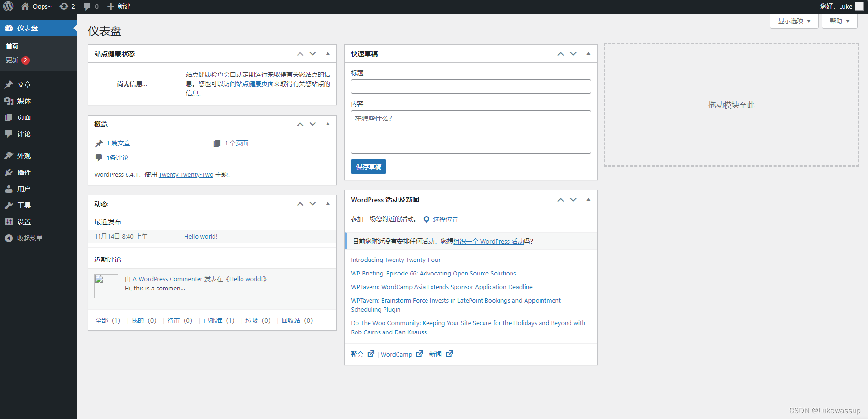Click the 保存草稿 button
Screen dimensions: 868x419
tap(369, 167)
